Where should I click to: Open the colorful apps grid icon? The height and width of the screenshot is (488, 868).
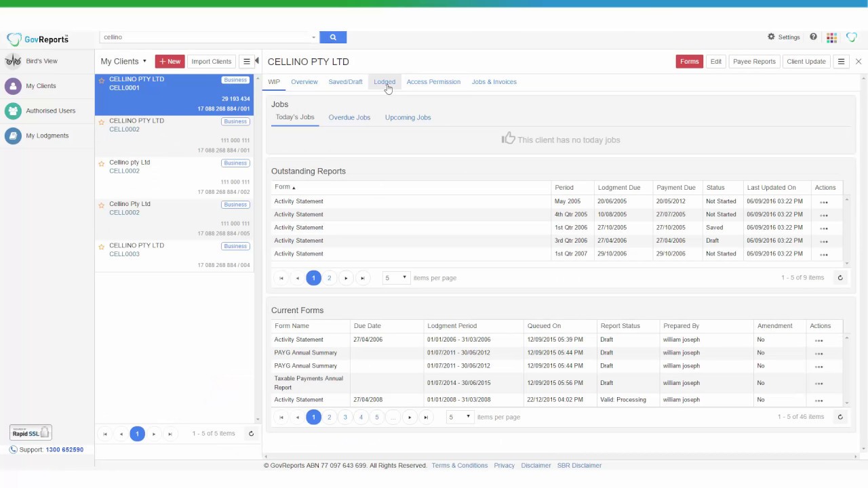pos(832,37)
